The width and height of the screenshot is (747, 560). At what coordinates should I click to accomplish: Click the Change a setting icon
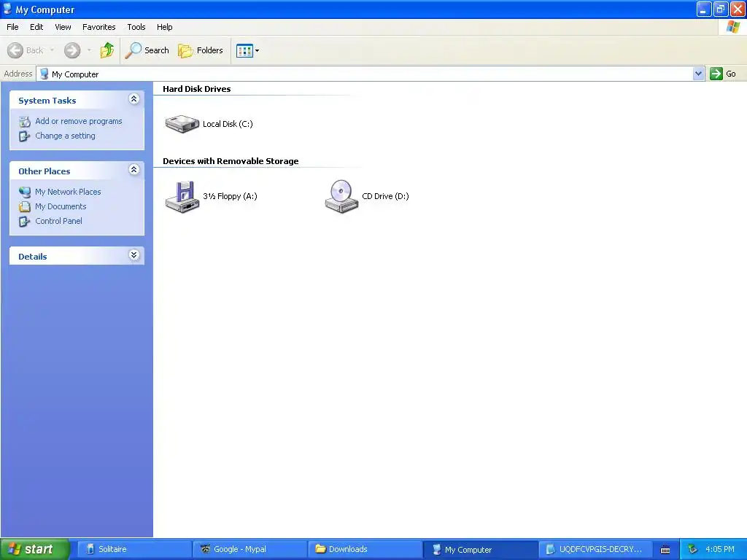pos(25,136)
